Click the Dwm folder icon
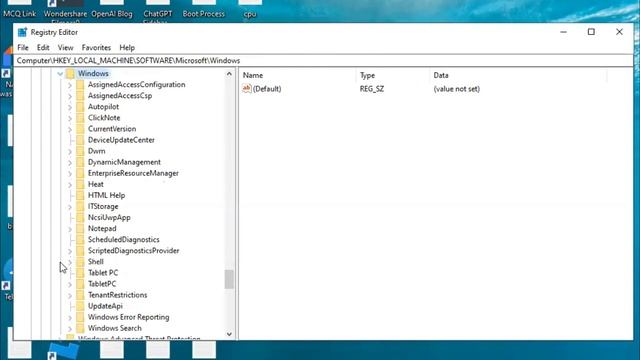 (x=80, y=151)
